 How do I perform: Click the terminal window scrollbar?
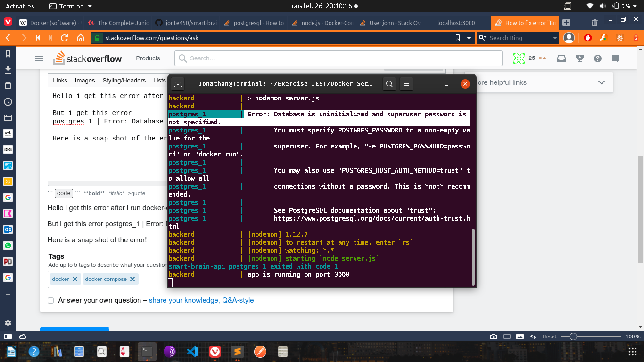coord(473,257)
